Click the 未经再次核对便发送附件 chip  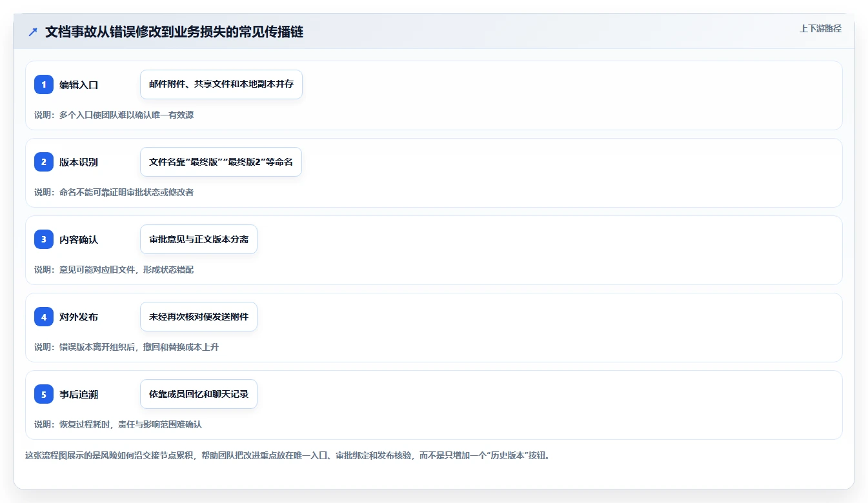199,317
